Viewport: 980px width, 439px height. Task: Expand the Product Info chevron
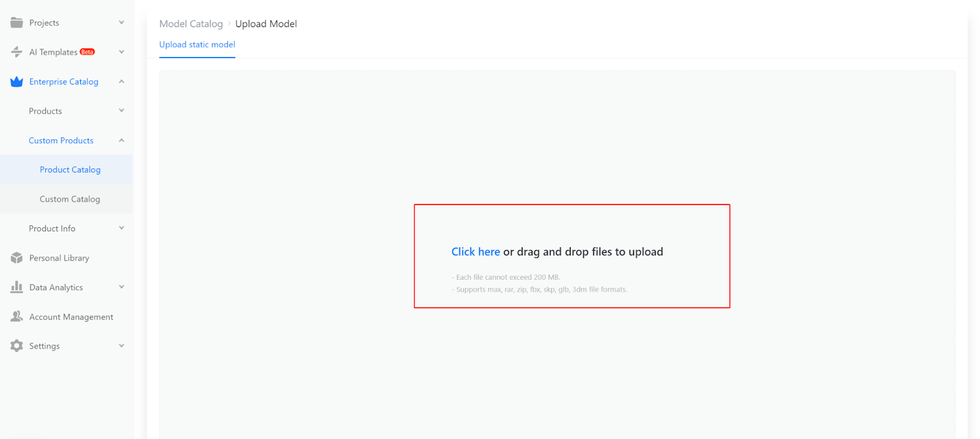tap(121, 228)
